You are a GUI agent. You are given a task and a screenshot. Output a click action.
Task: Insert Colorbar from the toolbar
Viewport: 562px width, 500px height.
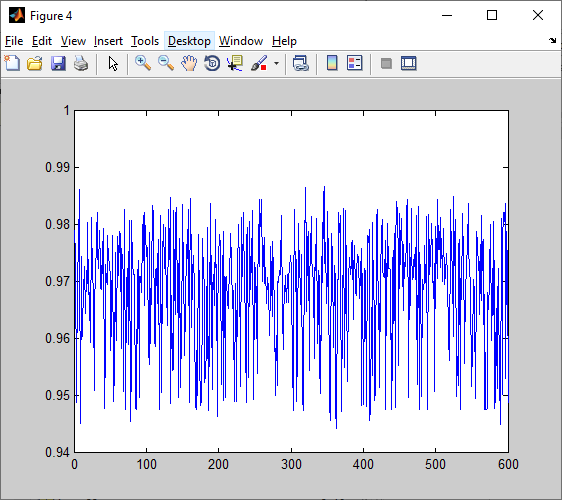332,63
